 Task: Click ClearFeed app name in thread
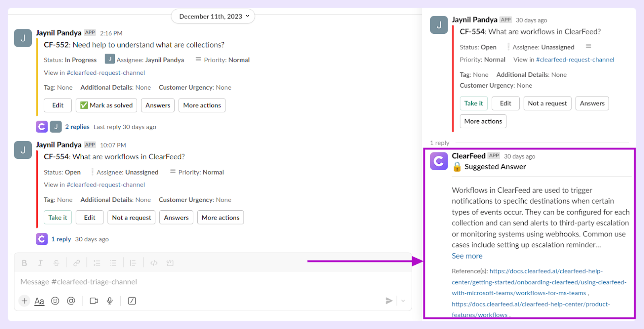pos(469,156)
